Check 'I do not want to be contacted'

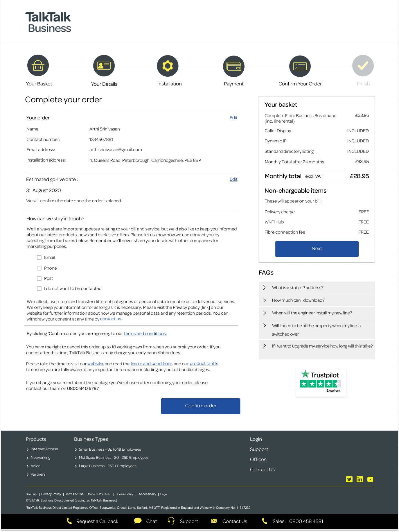[x=39, y=289]
